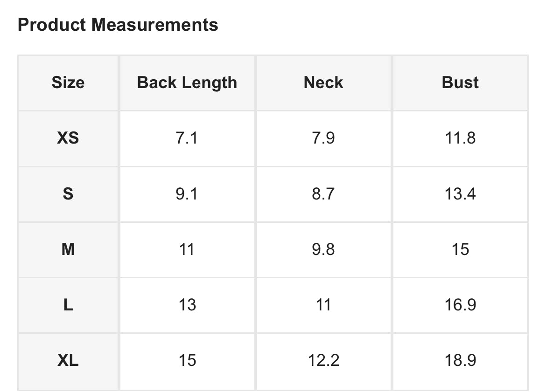Select the L bust value 16.9
The image size is (546, 392).
coord(460,305)
